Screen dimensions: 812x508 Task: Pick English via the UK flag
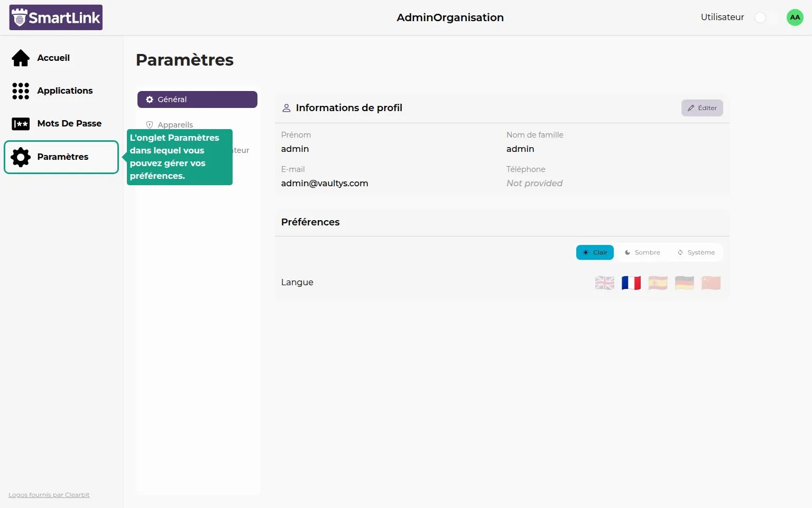(x=604, y=283)
